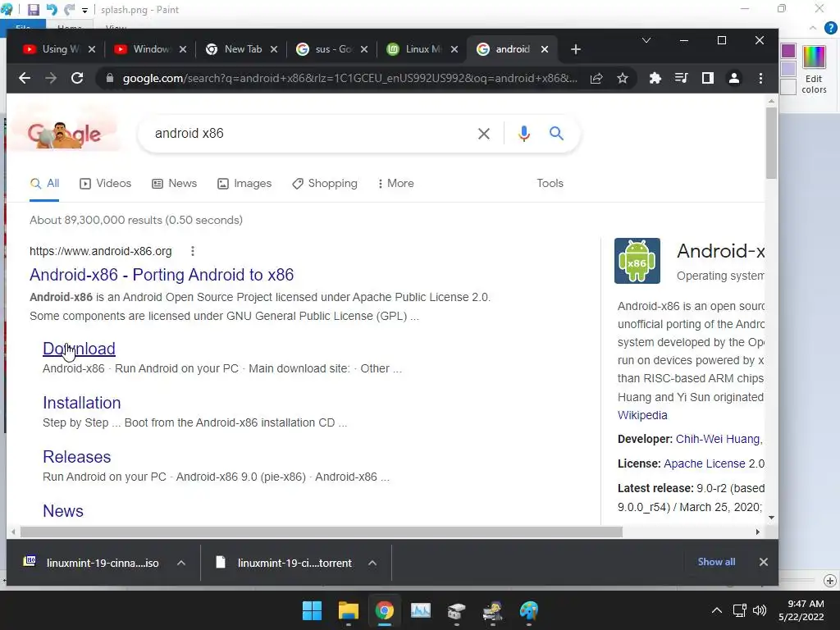Select the All search filter
Image resolution: width=840 pixels, height=630 pixels.
(x=44, y=183)
